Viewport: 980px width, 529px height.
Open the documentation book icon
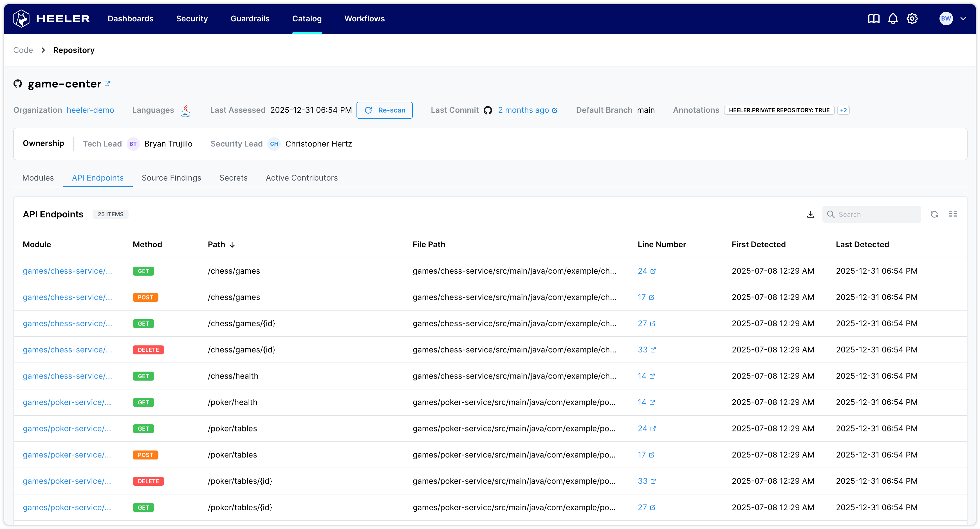coord(873,19)
